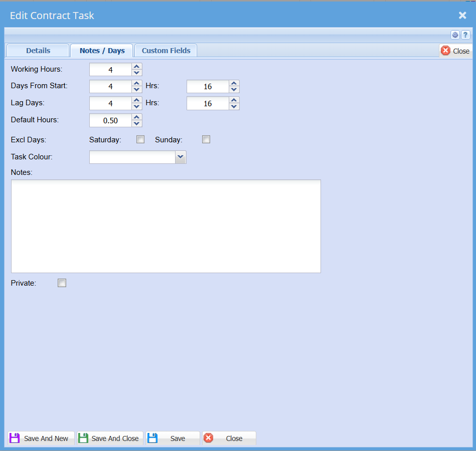Click the 'Task Colour:' label
476x451 pixels.
tap(32, 157)
